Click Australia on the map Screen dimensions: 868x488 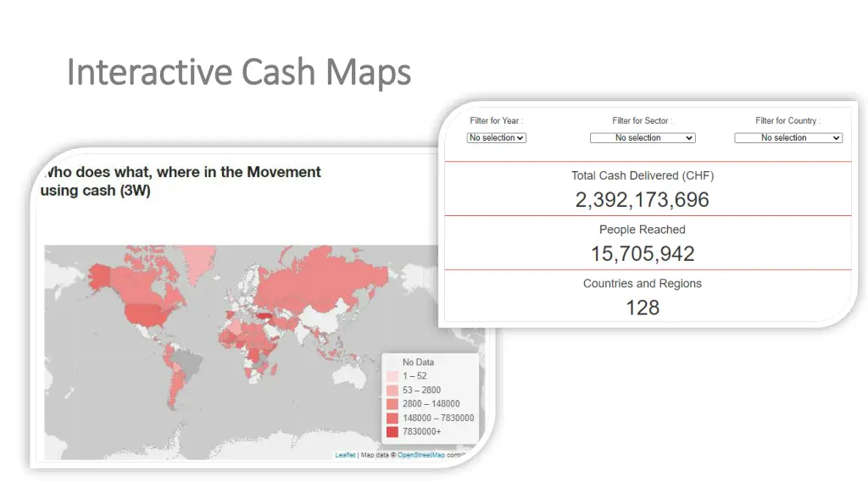tap(348, 375)
